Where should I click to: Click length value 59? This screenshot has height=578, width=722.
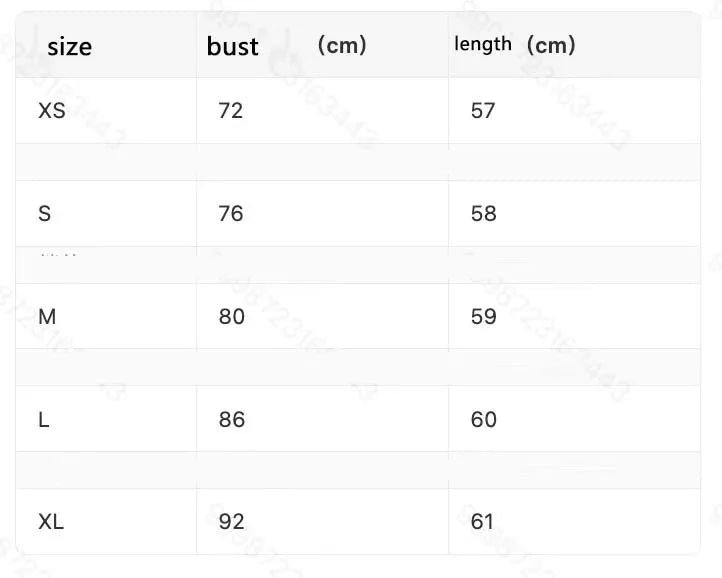pyautogui.click(x=483, y=317)
